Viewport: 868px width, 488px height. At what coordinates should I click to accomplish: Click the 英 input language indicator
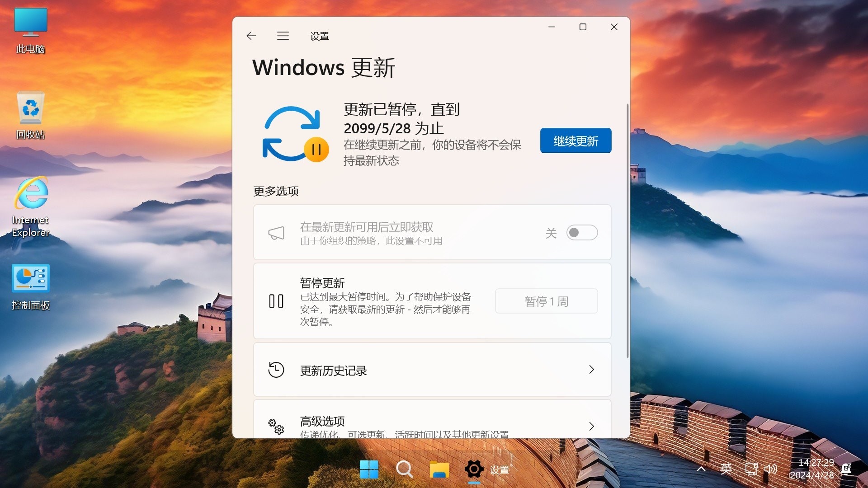tap(726, 469)
